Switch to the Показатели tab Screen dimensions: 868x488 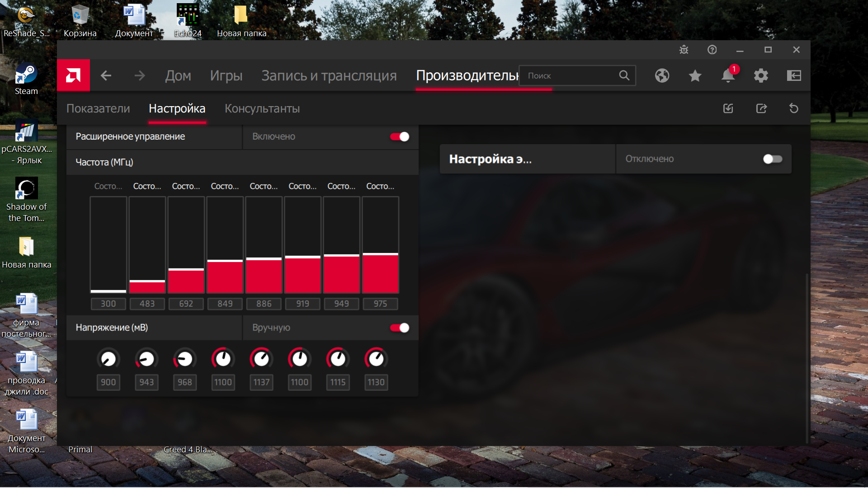coord(98,108)
